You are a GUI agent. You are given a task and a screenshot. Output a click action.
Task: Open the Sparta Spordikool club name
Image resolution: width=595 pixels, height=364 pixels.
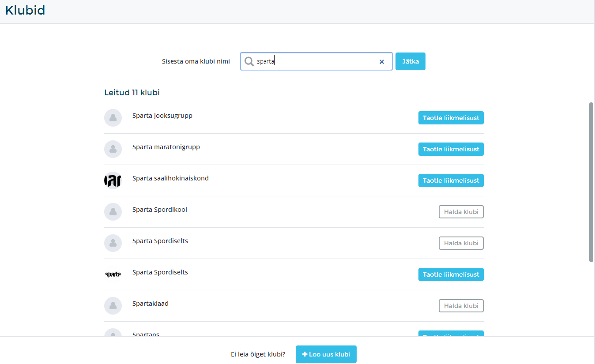point(160,210)
